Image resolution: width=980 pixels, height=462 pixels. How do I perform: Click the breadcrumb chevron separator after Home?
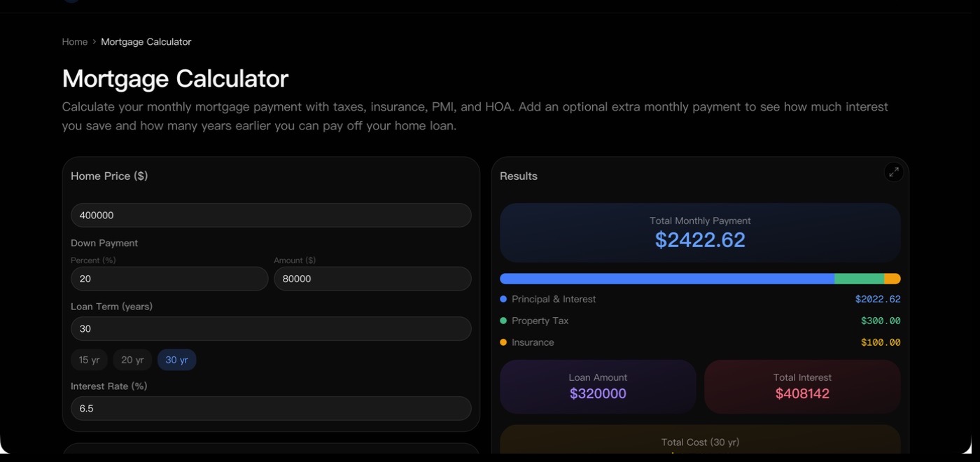(94, 42)
